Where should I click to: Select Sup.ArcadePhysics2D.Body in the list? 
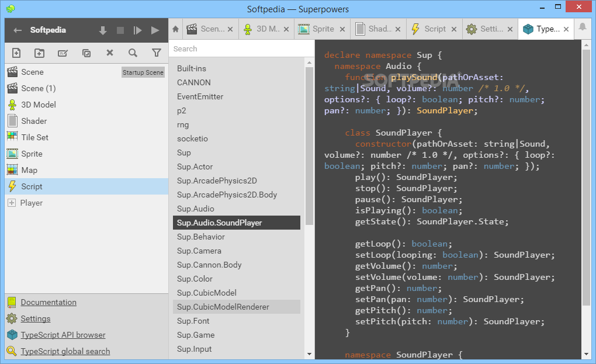[237, 195]
